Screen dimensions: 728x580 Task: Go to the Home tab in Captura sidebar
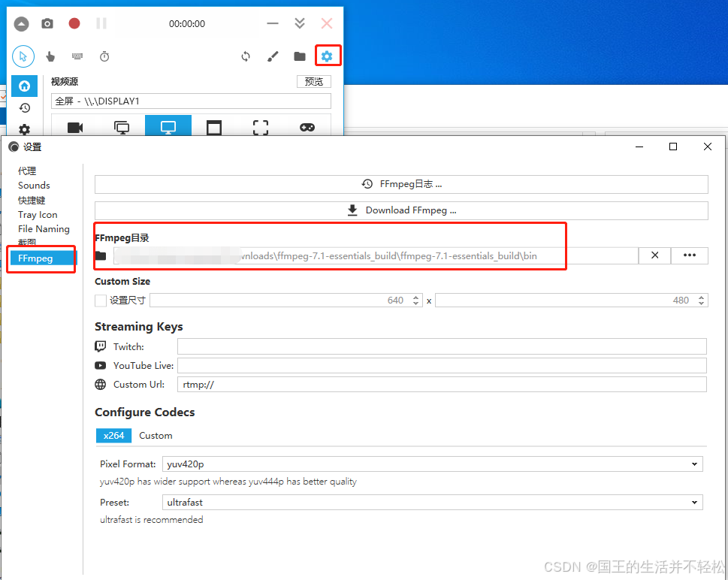25,86
